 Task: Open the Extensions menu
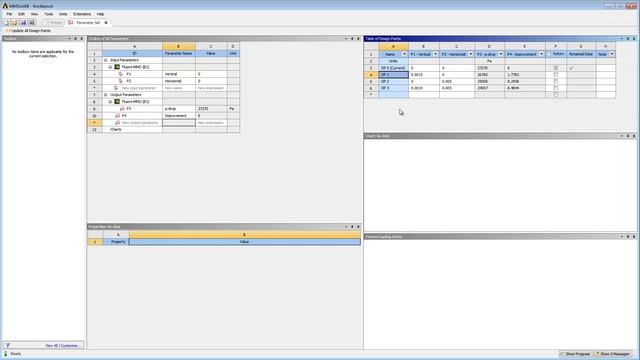(82, 14)
